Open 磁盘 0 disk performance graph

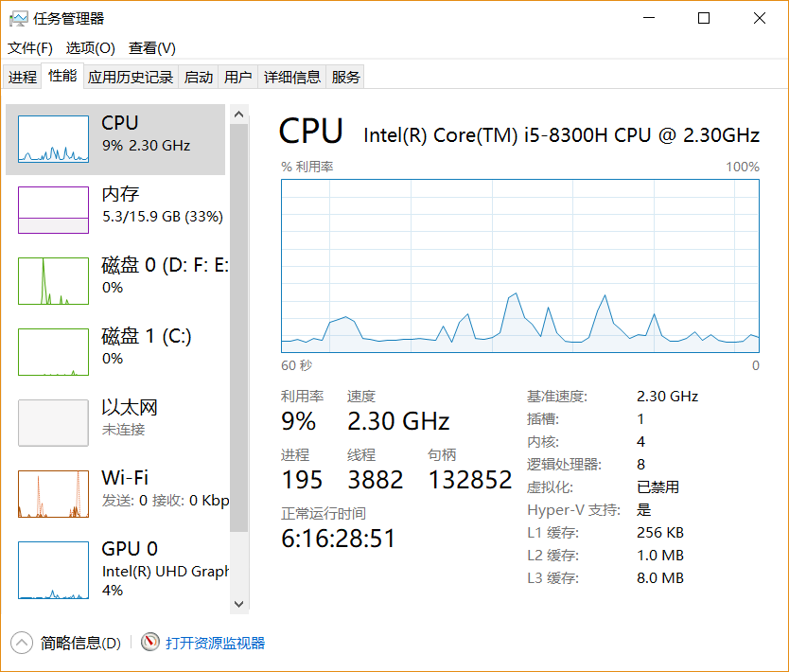[53, 281]
